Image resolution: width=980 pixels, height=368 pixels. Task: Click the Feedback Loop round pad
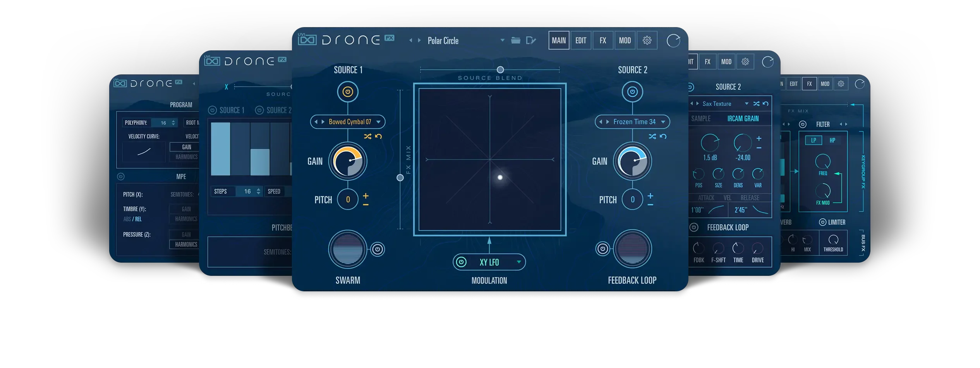(x=632, y=249)
